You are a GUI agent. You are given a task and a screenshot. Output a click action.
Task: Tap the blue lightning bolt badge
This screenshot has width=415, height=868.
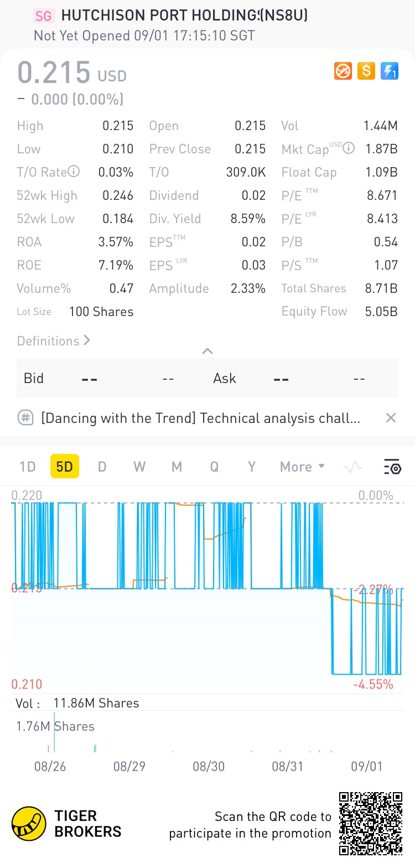(x=390, y=71)
